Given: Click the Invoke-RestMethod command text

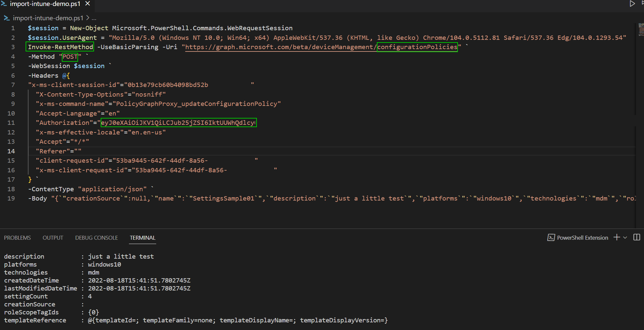Looking at the screenshot, I should click(x=60, y=47).
